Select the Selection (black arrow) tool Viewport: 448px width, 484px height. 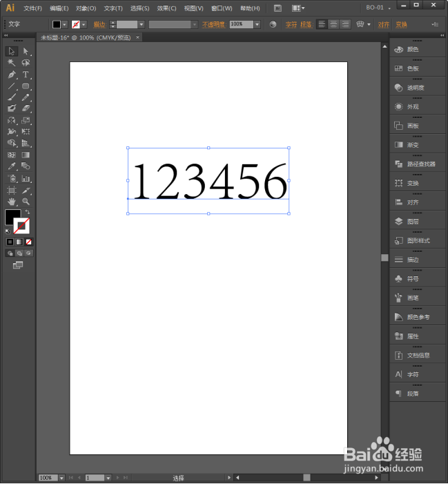point(12,51)
